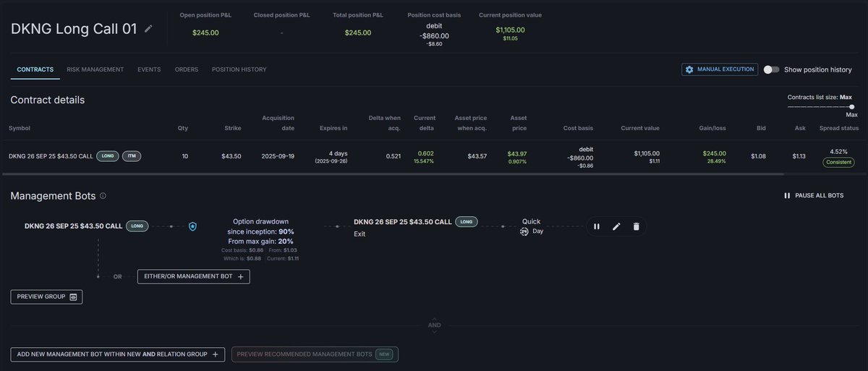Click the Contract details heading
Screen dimensions: 868x371
tap(47, 100)
